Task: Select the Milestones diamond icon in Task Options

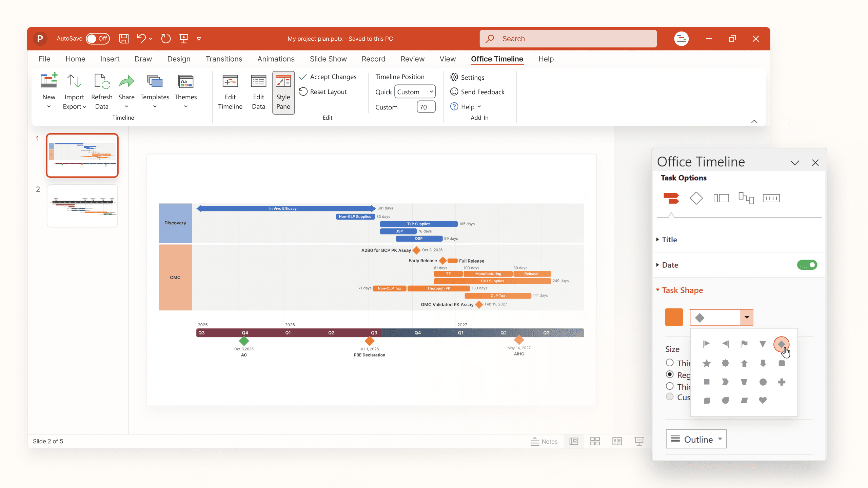Action: (x=696, y=198)
